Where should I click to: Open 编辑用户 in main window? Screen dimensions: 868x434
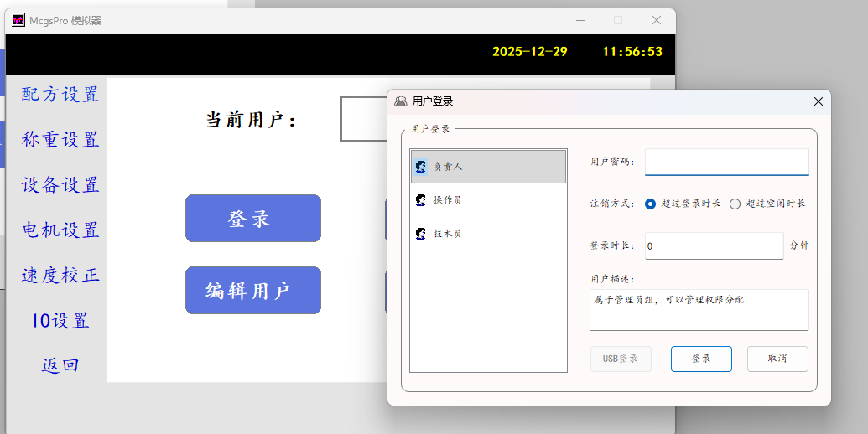253,290
